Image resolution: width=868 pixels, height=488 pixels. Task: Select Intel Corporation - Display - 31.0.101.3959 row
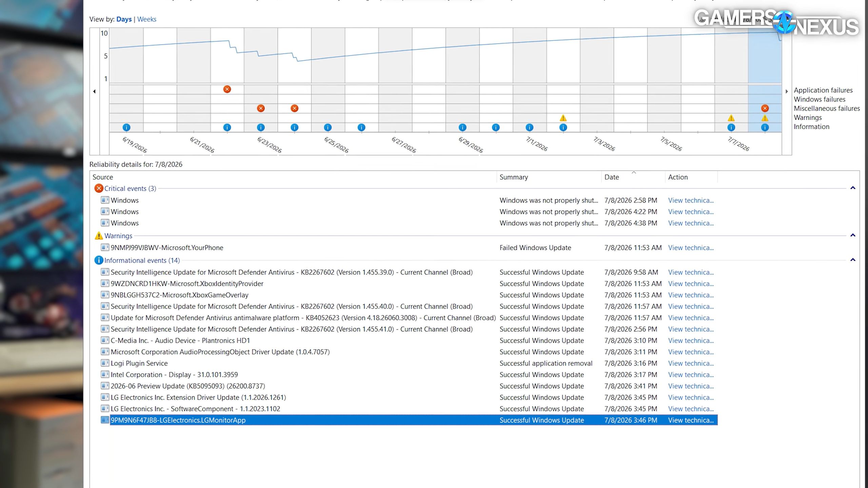pyautogui.click(x=409, y=374)
